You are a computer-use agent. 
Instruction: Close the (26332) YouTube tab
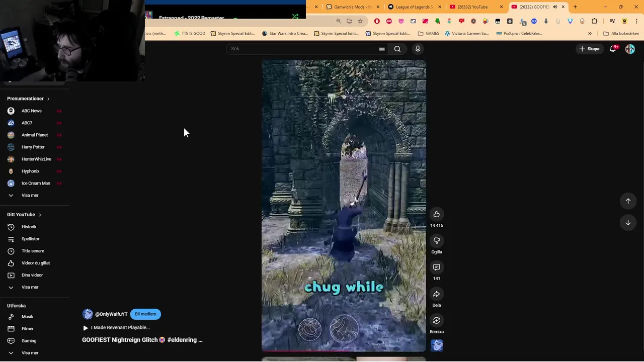click(x=501, y=7)
